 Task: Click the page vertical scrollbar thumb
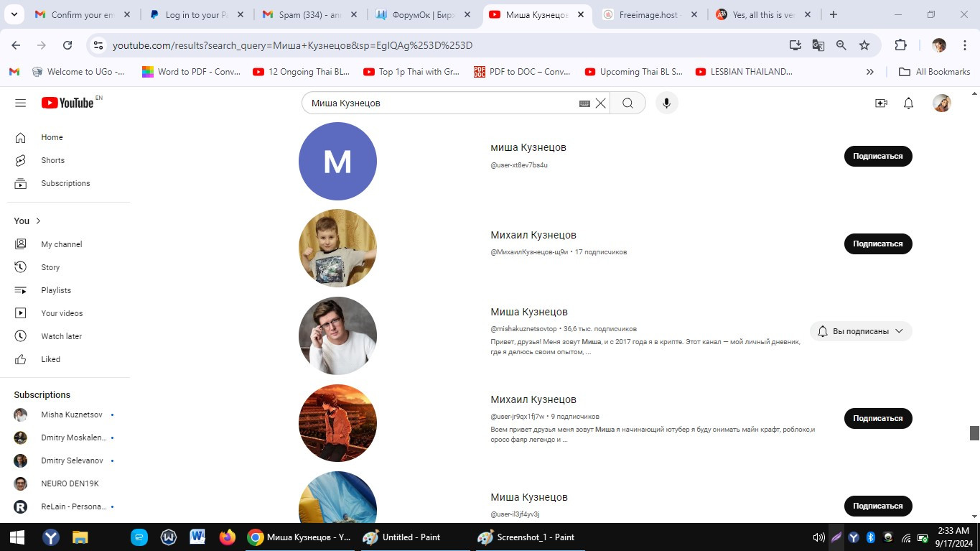[974, 433]
